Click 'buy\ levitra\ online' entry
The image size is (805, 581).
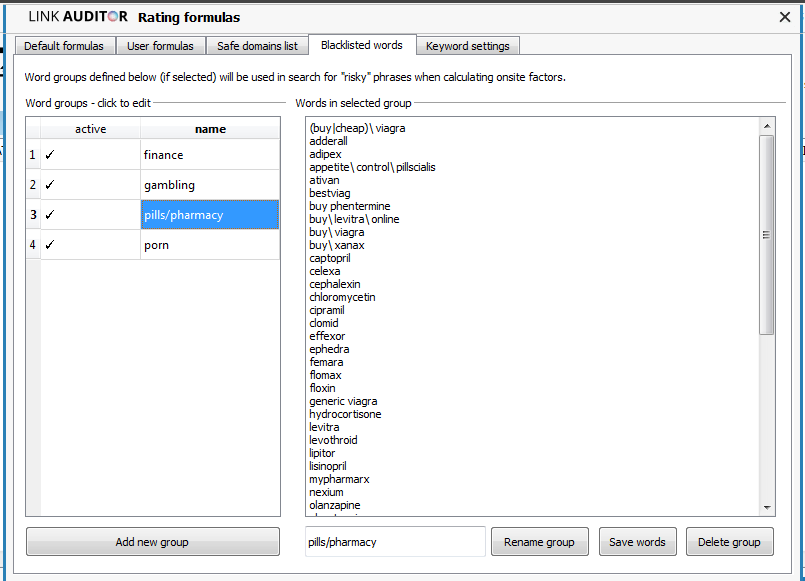tap(354, 219)
